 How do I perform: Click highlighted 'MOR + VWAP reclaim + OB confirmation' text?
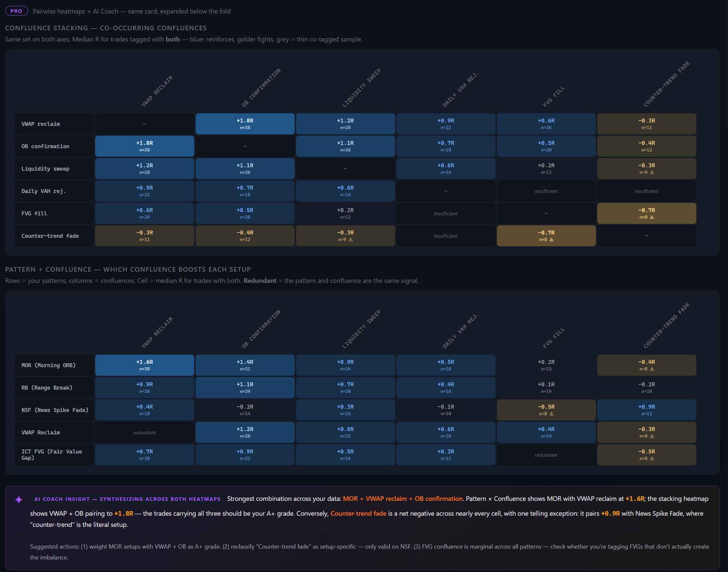403,499
